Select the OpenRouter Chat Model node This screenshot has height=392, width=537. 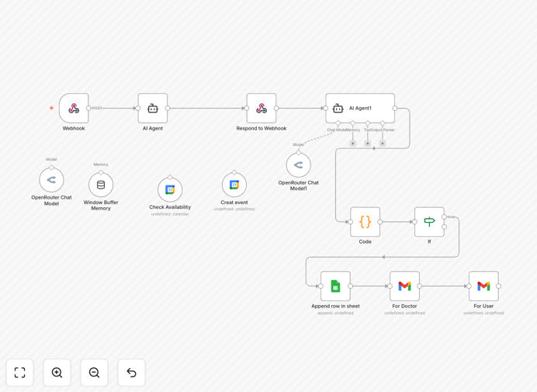51,180
